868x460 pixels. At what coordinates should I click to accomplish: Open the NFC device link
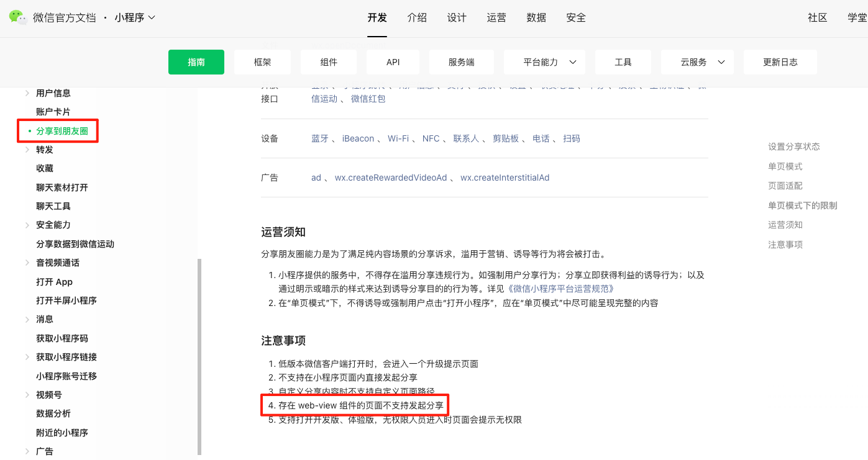(x=431, y=138)
